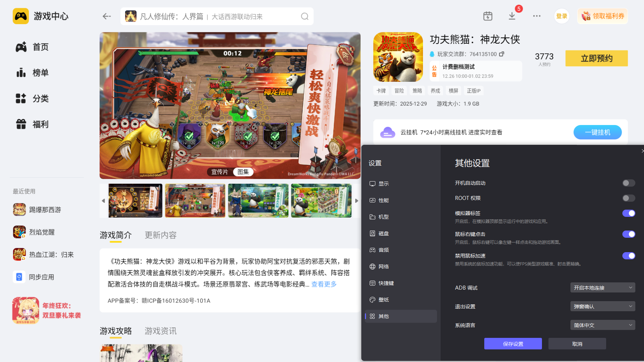This screenshot has width=644, height=362.
Task: Enable 开机自动启动 toggle
Action: pos(628,183)
